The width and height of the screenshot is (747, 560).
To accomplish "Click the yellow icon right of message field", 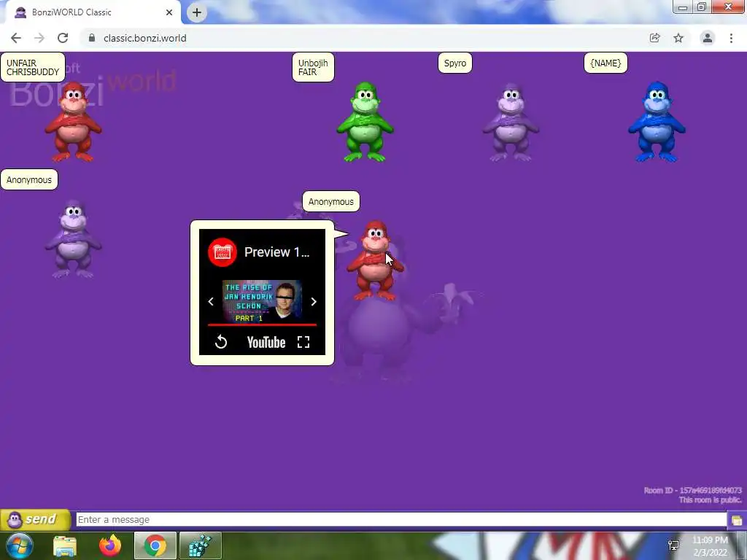I will click(x=737, y=520).
